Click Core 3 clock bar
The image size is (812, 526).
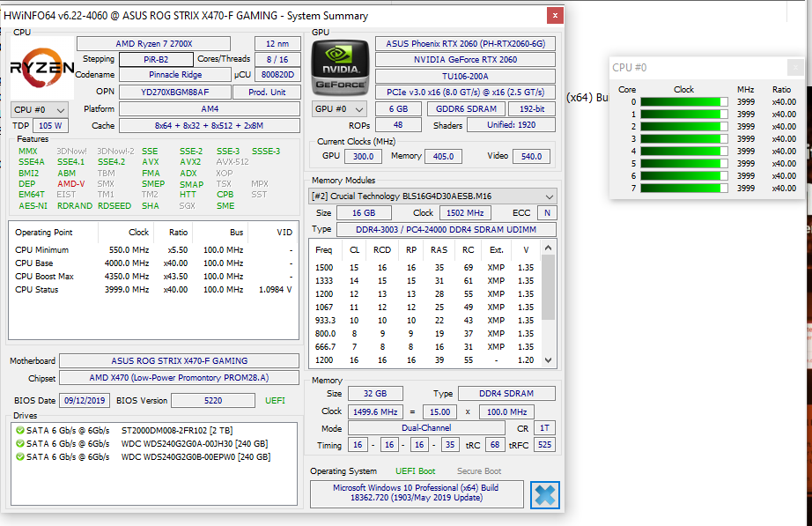coord(684,139)
